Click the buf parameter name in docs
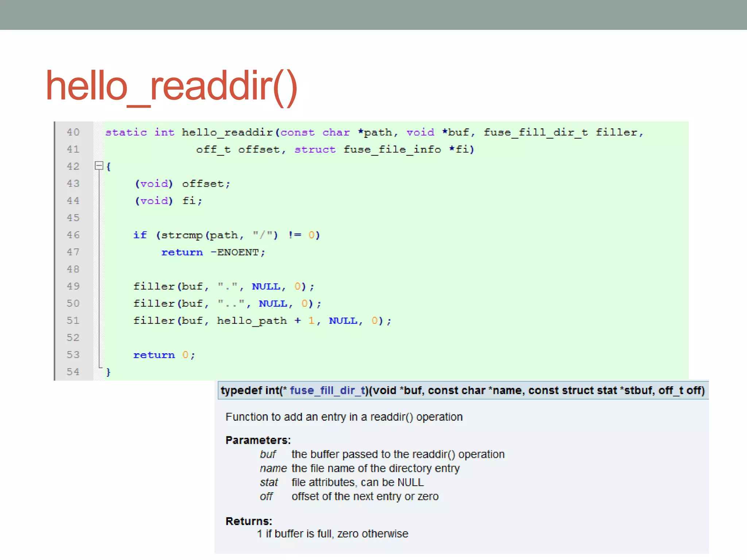Viewport: 747px width, 560px height. click(268, 454)
